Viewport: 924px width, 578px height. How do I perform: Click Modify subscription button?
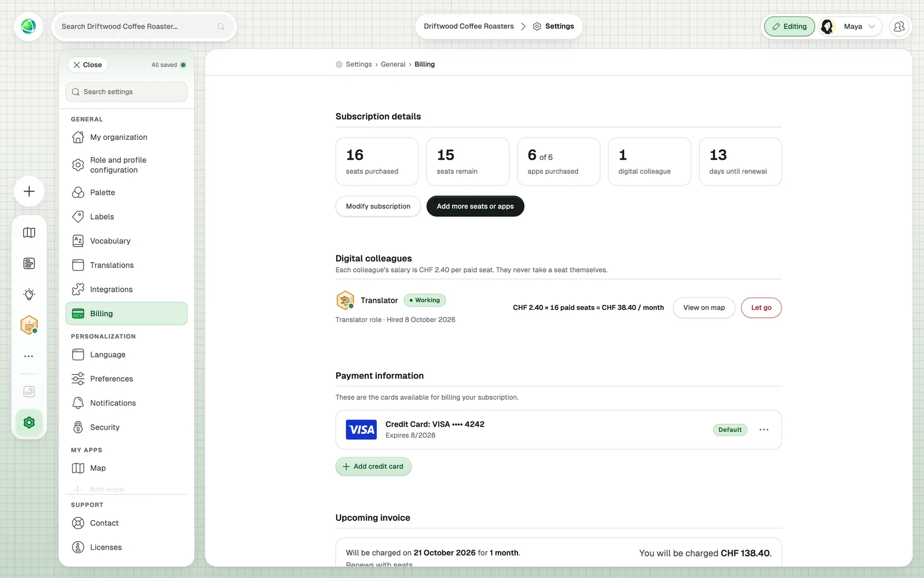tap(378, 206)
